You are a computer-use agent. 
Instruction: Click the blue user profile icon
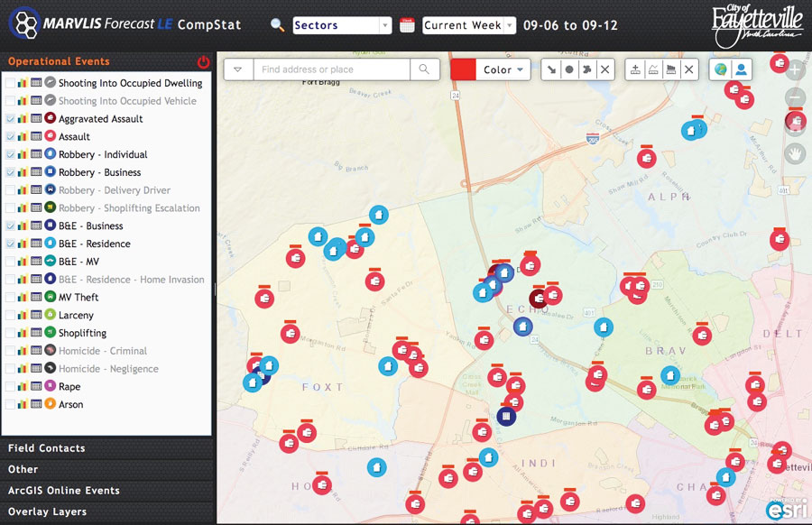tap(741, 69)
